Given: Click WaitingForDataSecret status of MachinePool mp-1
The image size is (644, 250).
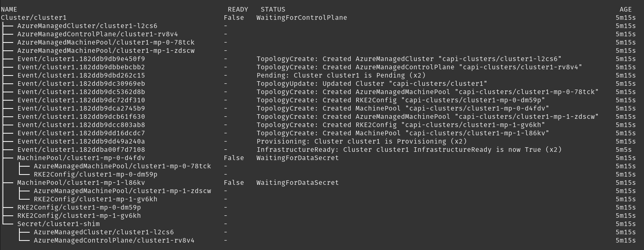Looking at the screenshot, I should pos(297,183).
